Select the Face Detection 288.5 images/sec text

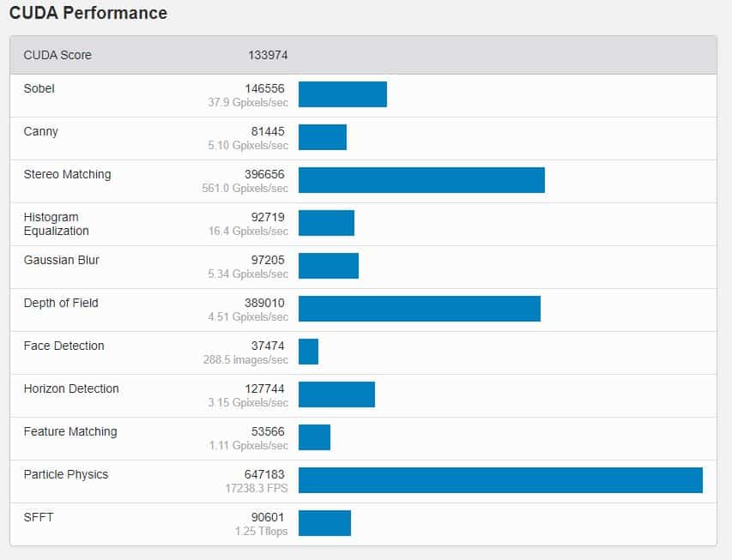(x=246, y=359)
